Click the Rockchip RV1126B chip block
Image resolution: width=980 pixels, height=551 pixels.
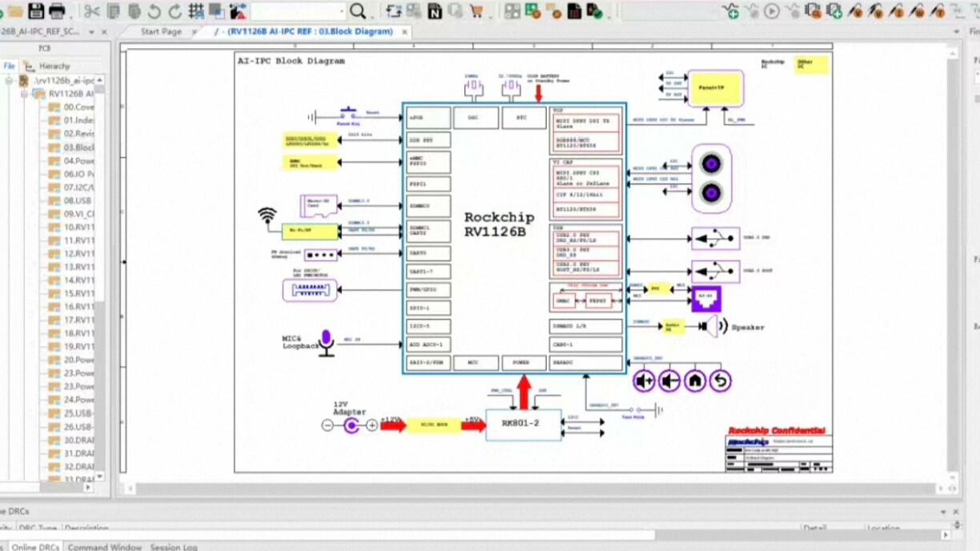point(513,237)
